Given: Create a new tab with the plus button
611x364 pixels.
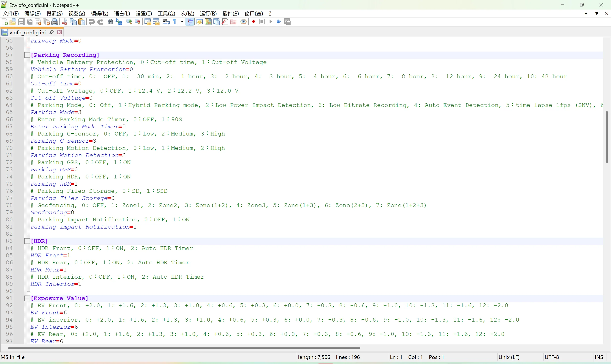Looking at the screenshot, I should (586, 14).
